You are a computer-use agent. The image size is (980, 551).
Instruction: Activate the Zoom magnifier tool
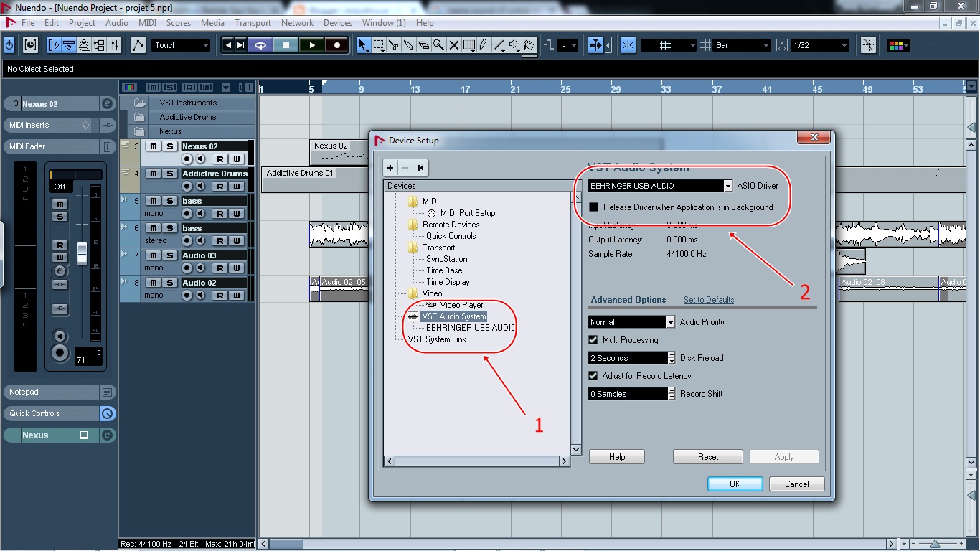(438, 45)
